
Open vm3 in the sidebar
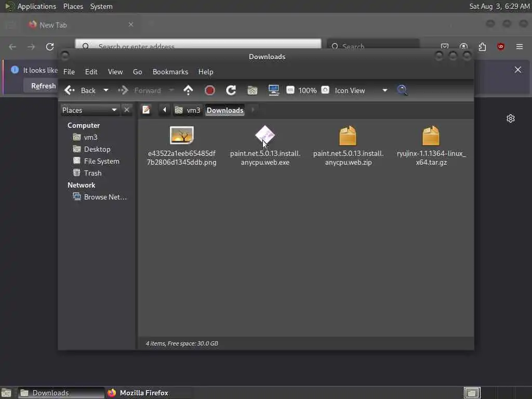(90, 137)
